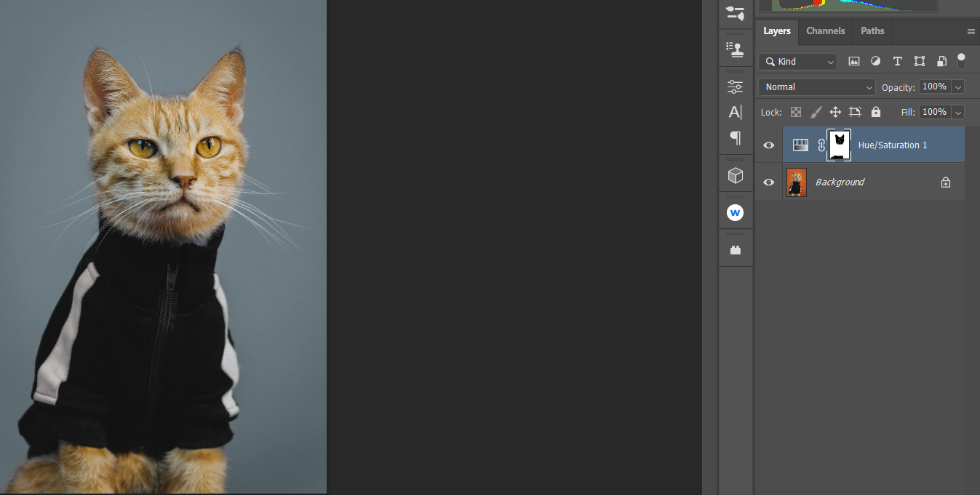Click the Hue/Saturation 1 layer name
The height and width of the screenshot is (495, 980).
892,145
